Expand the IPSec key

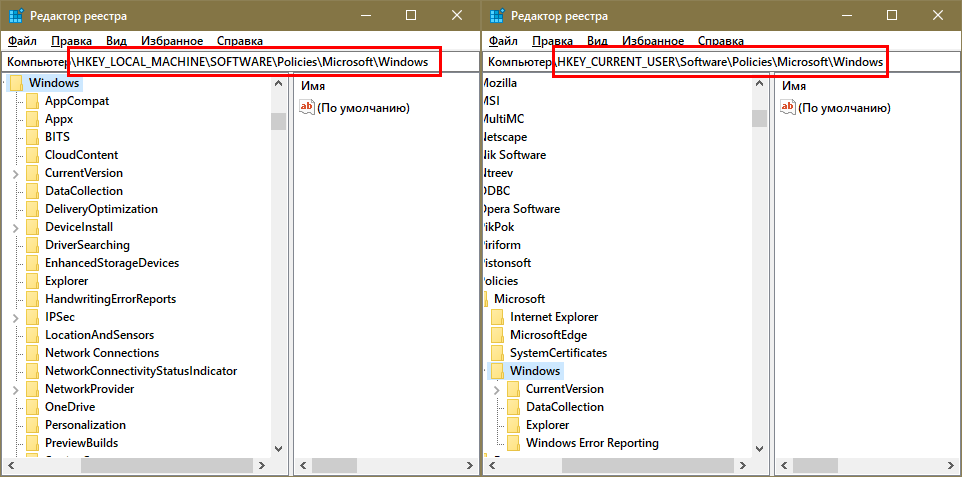[x=15, y=317]
